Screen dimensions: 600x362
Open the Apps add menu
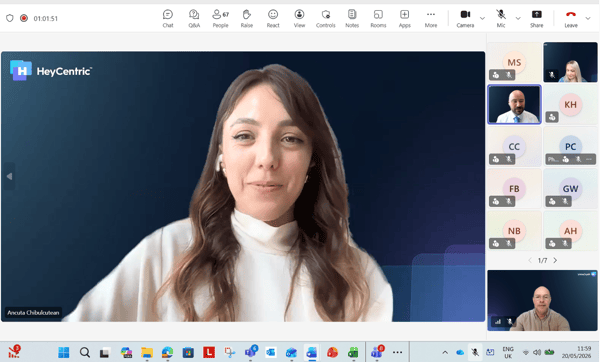pyautogui.click(x=404, y=18)
